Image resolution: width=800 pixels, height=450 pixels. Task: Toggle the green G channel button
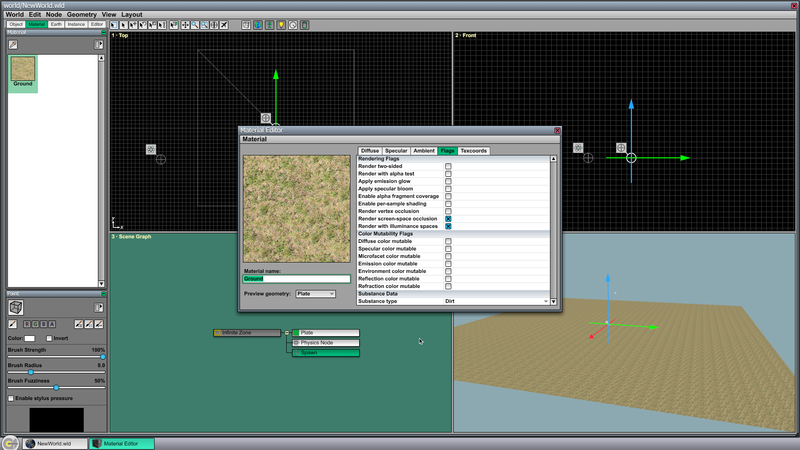35,324
